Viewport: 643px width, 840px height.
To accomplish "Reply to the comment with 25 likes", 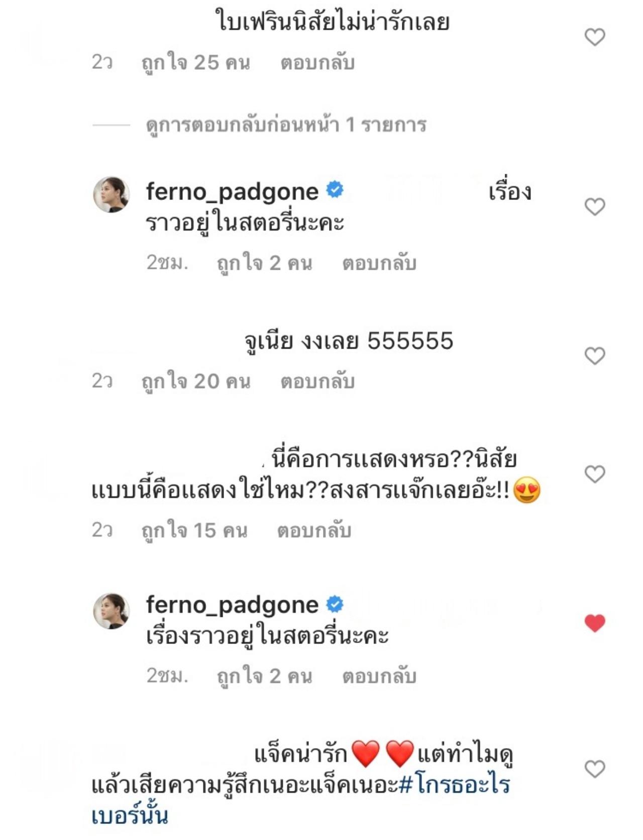I will pos(317,63).
